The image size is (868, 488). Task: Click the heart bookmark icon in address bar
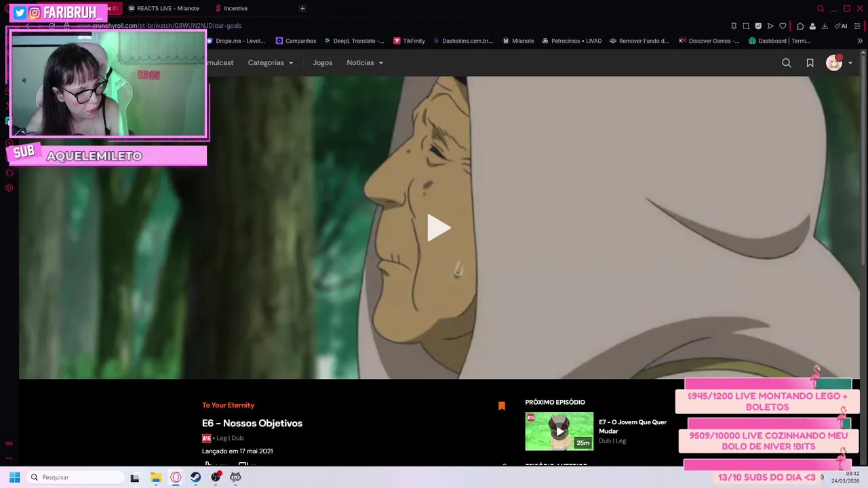coord(783,26)
